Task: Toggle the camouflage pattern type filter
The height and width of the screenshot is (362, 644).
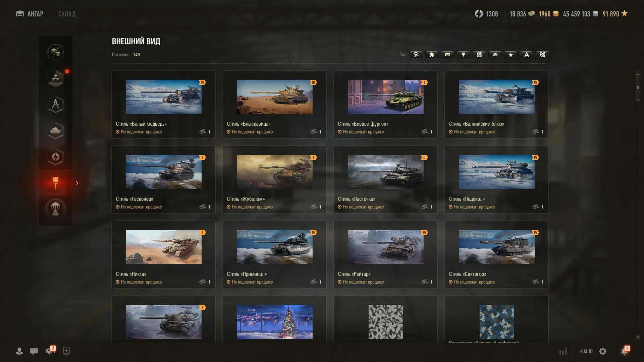Action: [x=479, y=55]
